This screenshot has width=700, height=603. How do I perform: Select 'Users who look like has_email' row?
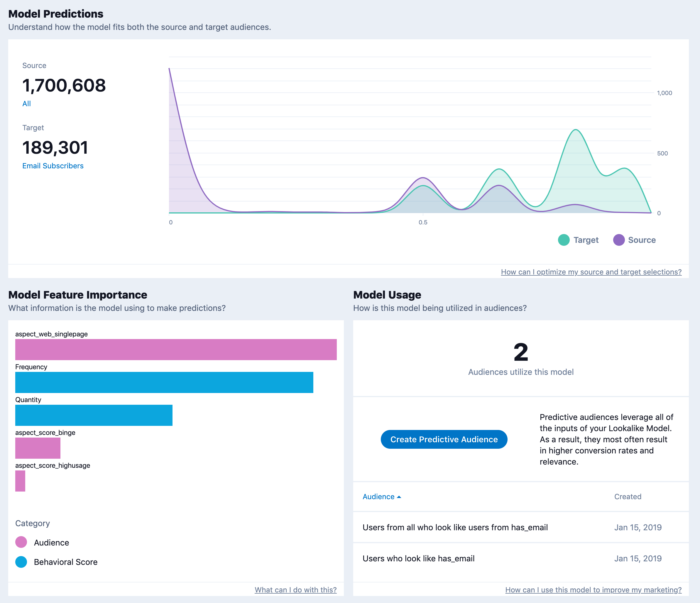(x=418, y=558)
